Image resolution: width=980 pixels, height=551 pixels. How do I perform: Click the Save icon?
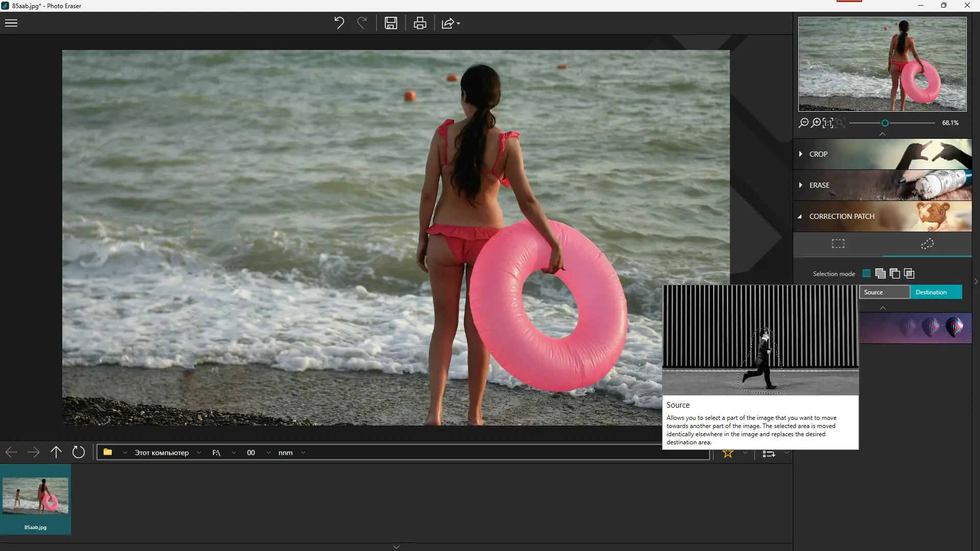(x=391, y=23)
